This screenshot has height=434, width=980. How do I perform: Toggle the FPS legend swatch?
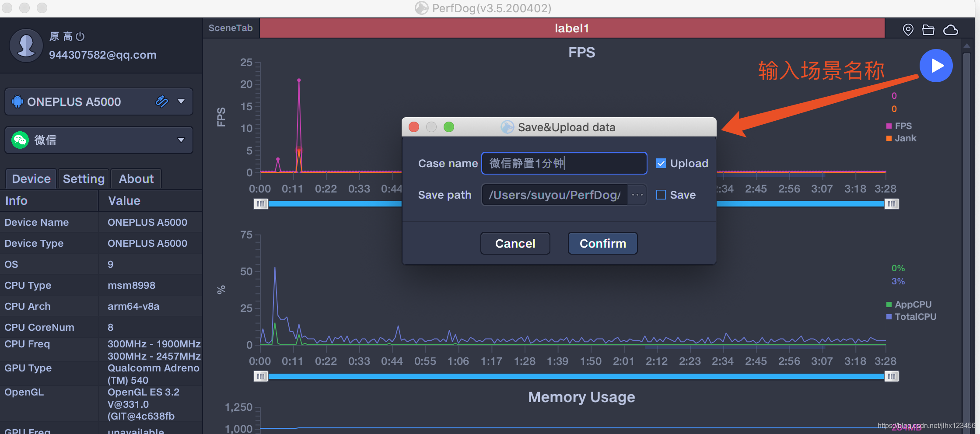click(x=889, y=126)
